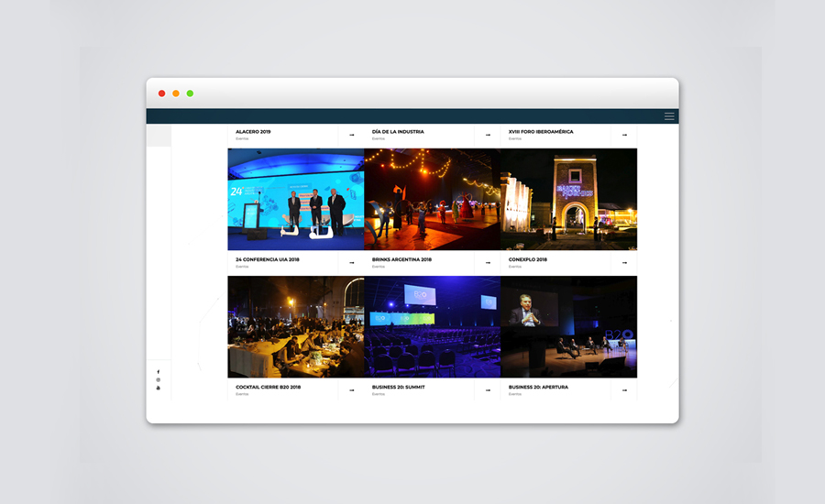Click the Instagram icon in the sidebar
The image size is (825, 504).
pyautogui.click(x=158, y=380)
